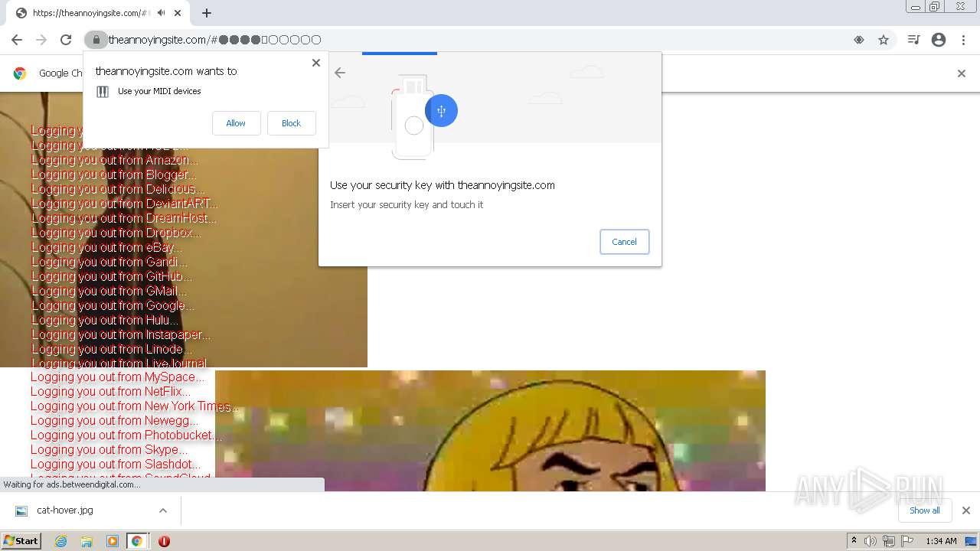
Task: Open the Action Center flag icon
Action: tap(907, 541)
